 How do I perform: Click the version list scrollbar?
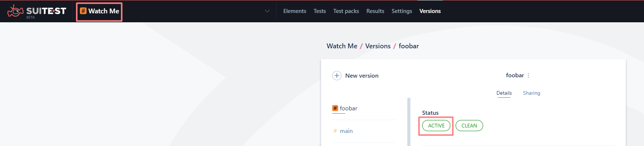pyautogui.click(x=409, y=122)
